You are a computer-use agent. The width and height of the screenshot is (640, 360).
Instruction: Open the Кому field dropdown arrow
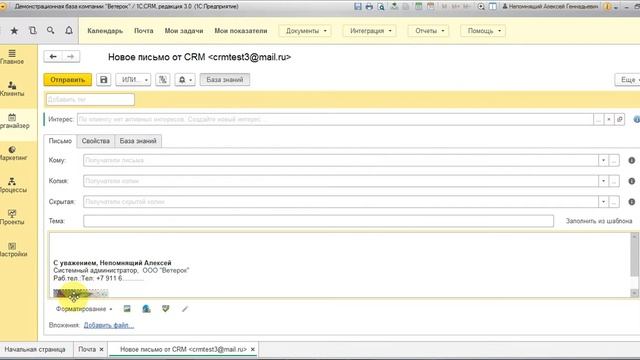(603, 160)
